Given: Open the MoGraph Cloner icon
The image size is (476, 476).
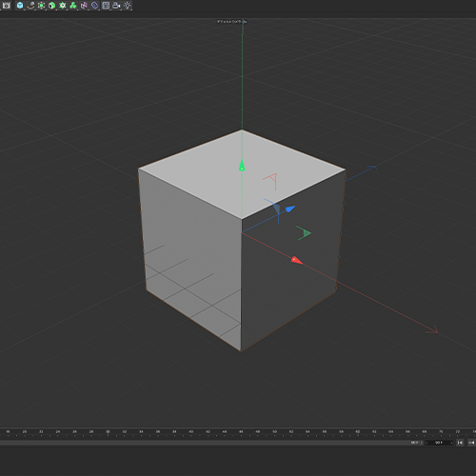Looking at the screenshot, I should click(x=63, y=5).
